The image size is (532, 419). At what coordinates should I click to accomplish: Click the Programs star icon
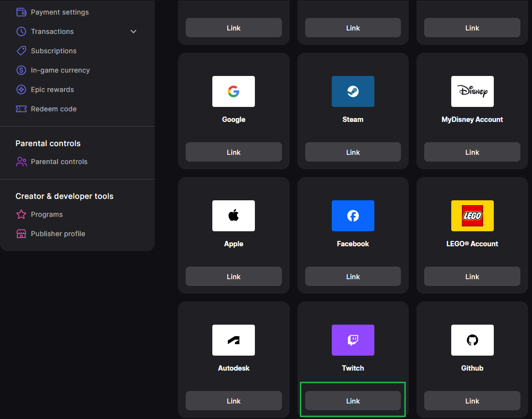21,214
